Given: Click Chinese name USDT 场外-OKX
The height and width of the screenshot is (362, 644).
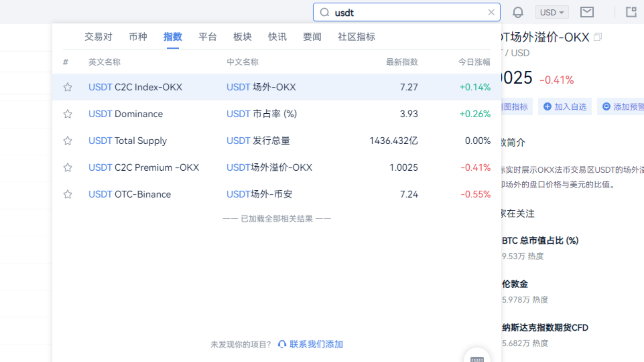Looking at the screenshot, I should (x=261, y=87).
